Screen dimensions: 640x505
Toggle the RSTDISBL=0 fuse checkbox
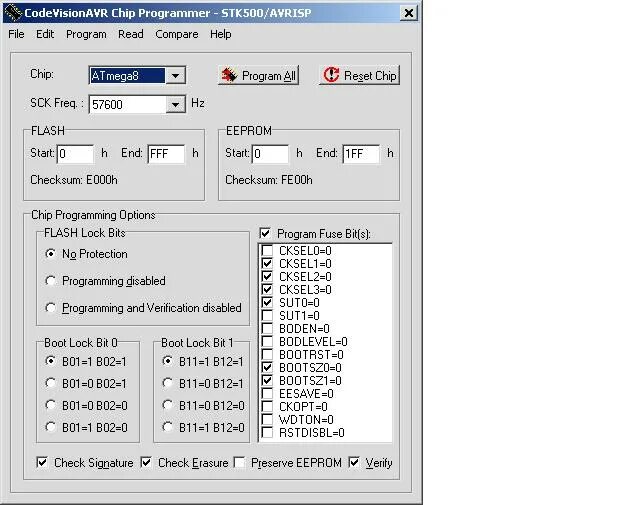[267, 432]
